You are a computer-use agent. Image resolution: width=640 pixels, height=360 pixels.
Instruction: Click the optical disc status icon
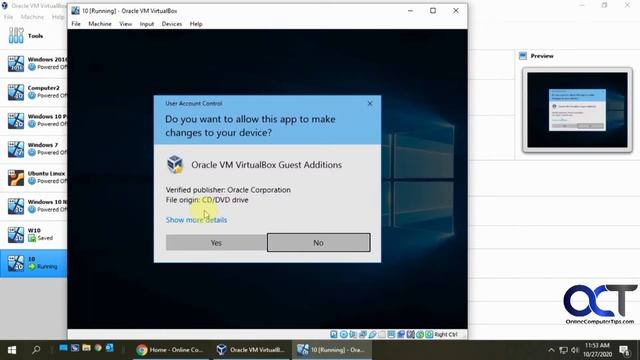pyautogui.click(x=344, y=334)
